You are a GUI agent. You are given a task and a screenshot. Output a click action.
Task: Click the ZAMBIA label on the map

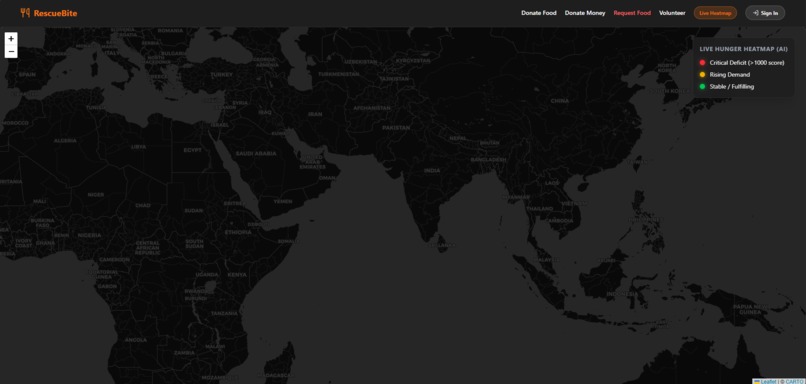(184, 353)
